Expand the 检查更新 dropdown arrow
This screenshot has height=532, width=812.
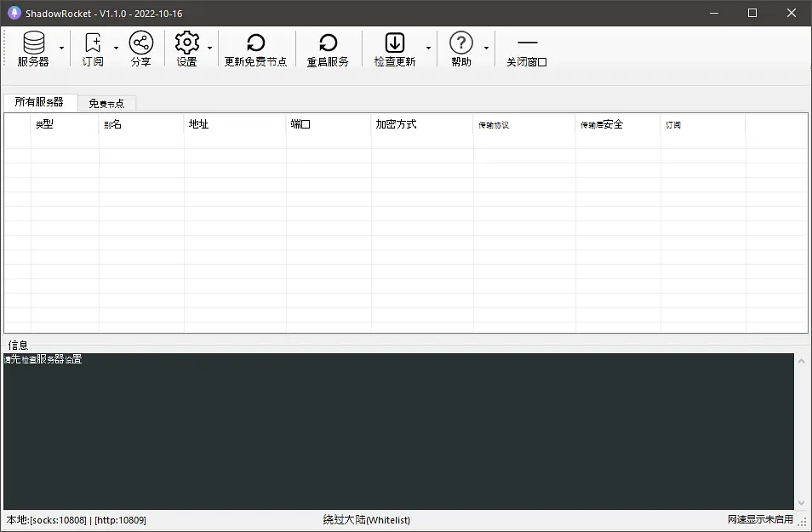tap(428, 49)
